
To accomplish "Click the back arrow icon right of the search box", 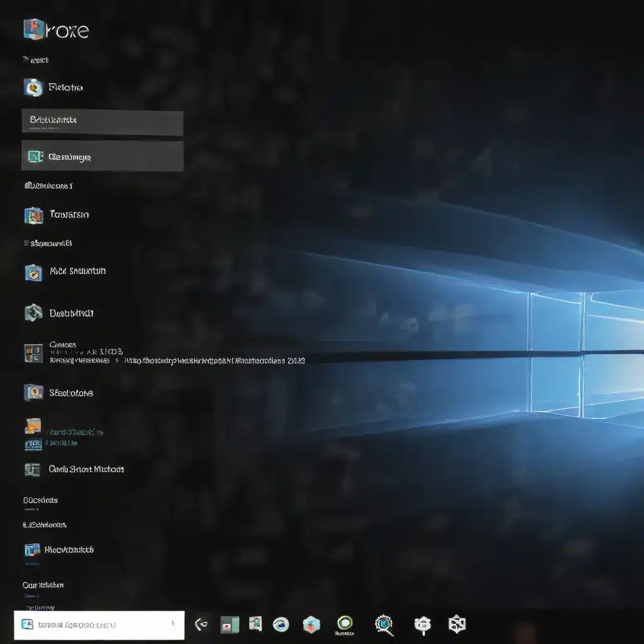I will [201, 625].
